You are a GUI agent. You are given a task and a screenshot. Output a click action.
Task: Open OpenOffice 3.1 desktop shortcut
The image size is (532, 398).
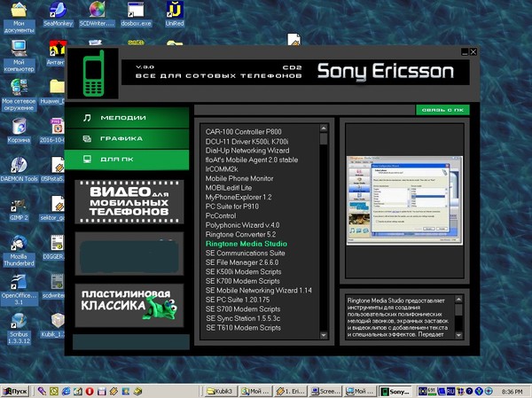point(19,290)
